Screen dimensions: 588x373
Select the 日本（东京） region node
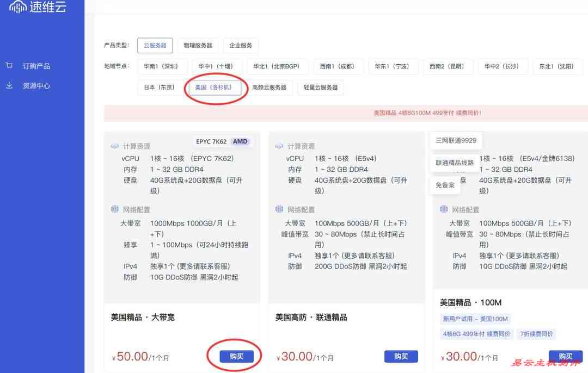160,87
